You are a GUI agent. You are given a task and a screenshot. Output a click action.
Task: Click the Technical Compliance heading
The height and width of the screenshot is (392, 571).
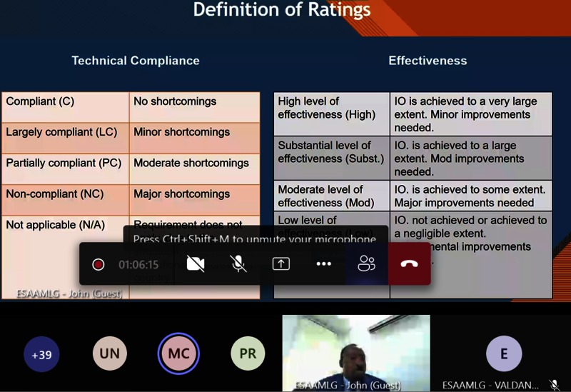(136, 61)
